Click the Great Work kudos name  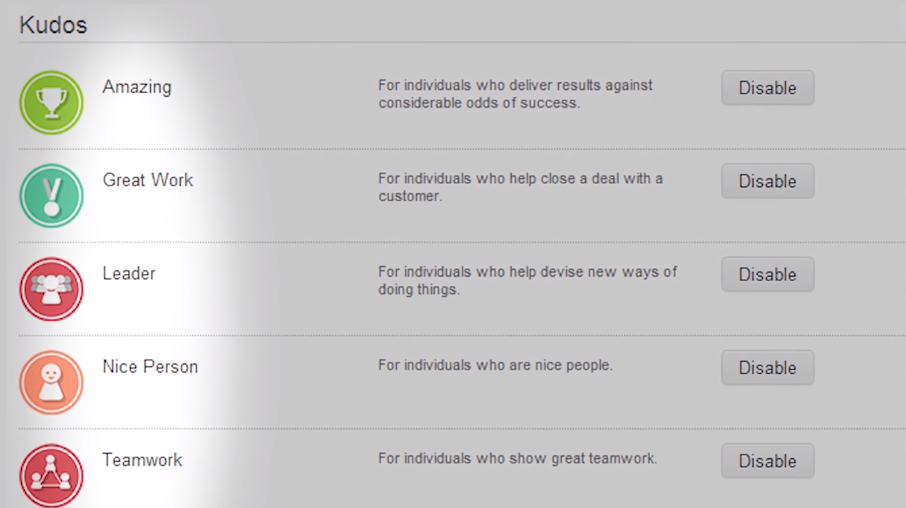[148, 180]
